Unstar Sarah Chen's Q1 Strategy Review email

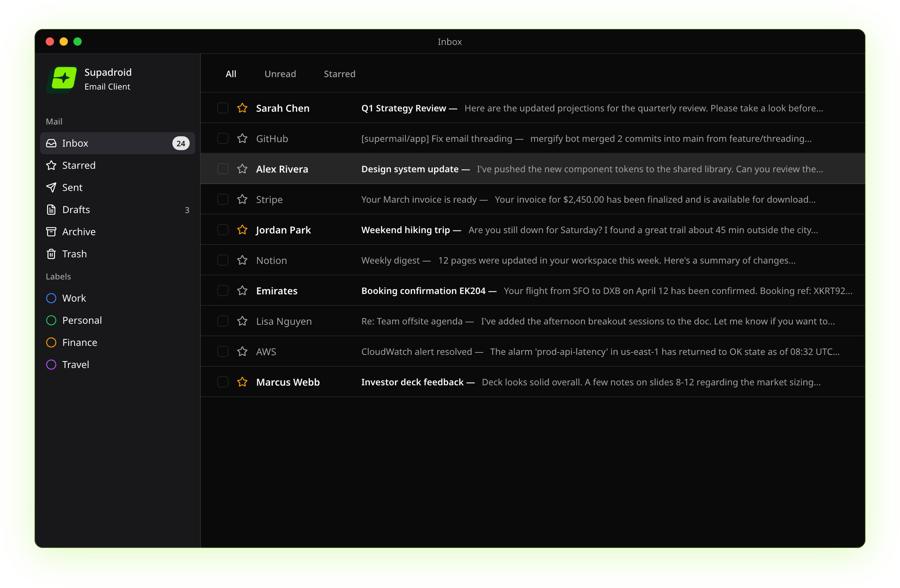click(242, 108)
